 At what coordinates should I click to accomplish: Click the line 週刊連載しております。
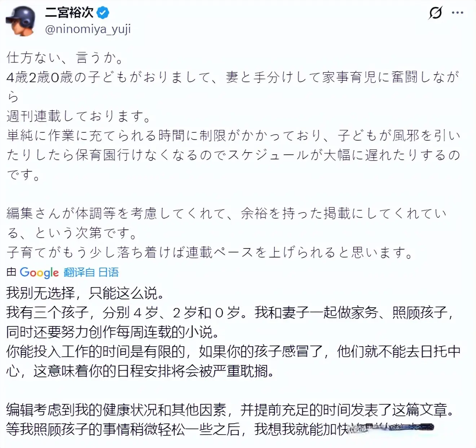click(79, 116)
